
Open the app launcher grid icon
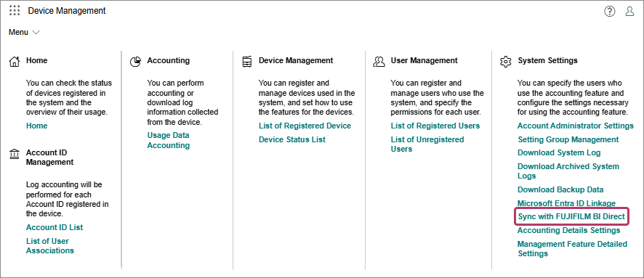[x=15, y=11]
